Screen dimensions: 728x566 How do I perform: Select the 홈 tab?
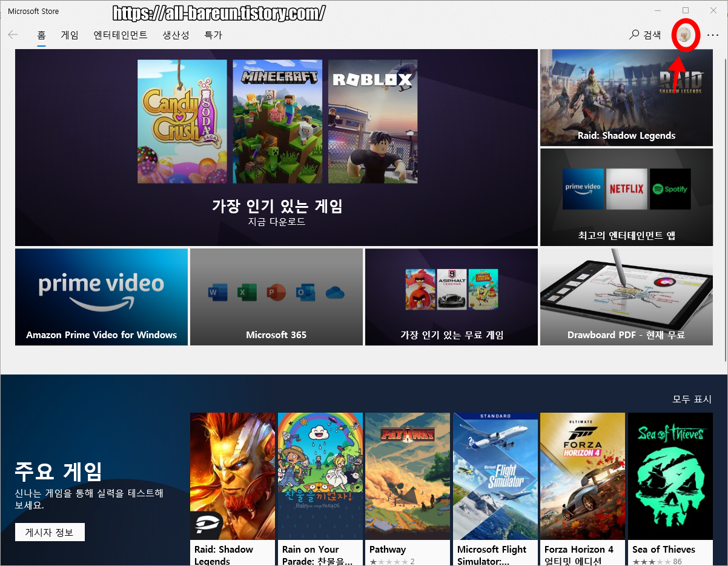tap(42, 35)
